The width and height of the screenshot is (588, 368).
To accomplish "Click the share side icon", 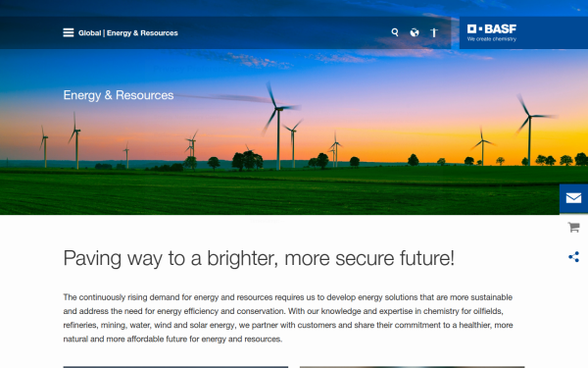I will (573, 257).
